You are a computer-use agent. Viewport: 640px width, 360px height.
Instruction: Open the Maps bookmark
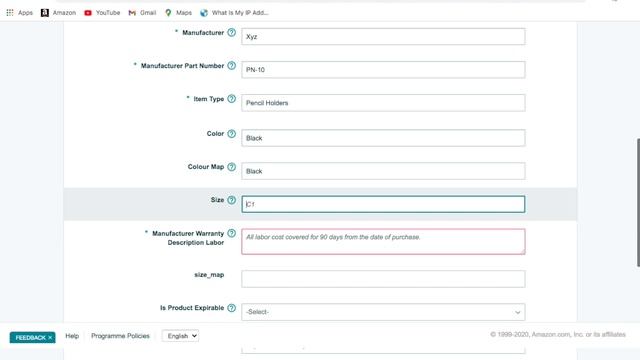pyautogui.click(x=178, y=13)
